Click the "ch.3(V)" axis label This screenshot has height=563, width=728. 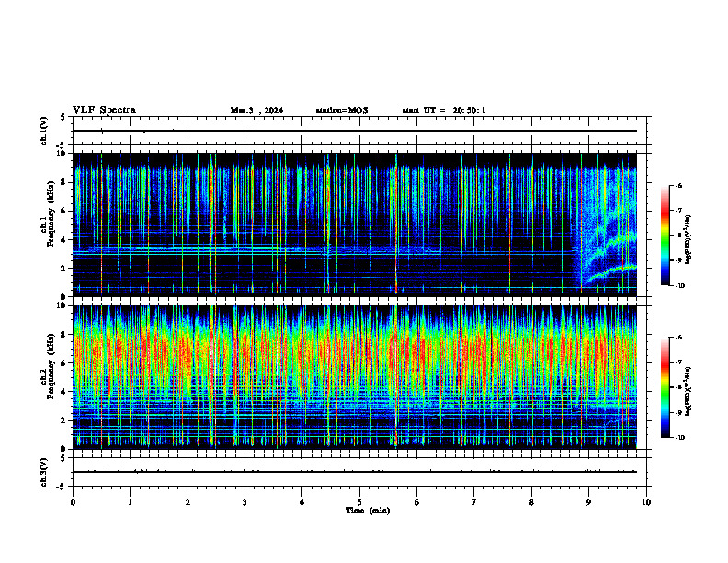click(x=44, y=472)
